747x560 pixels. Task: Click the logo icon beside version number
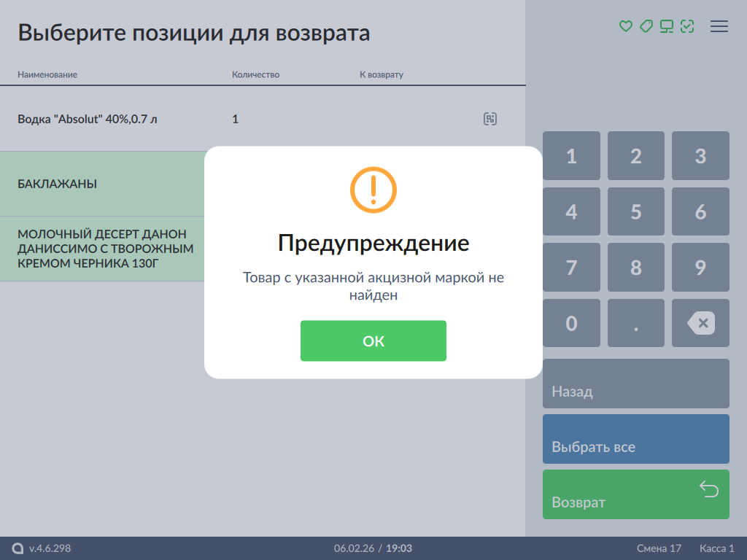coord(18,548)
